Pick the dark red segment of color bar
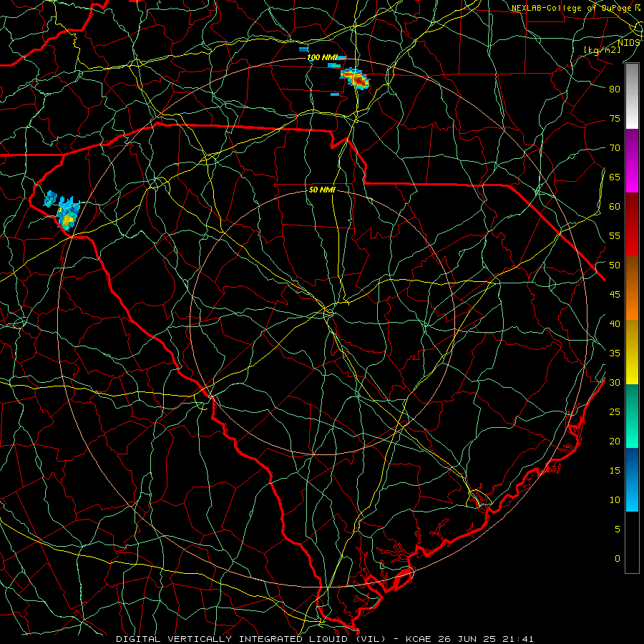644x644 pixels. coord(632,225)
